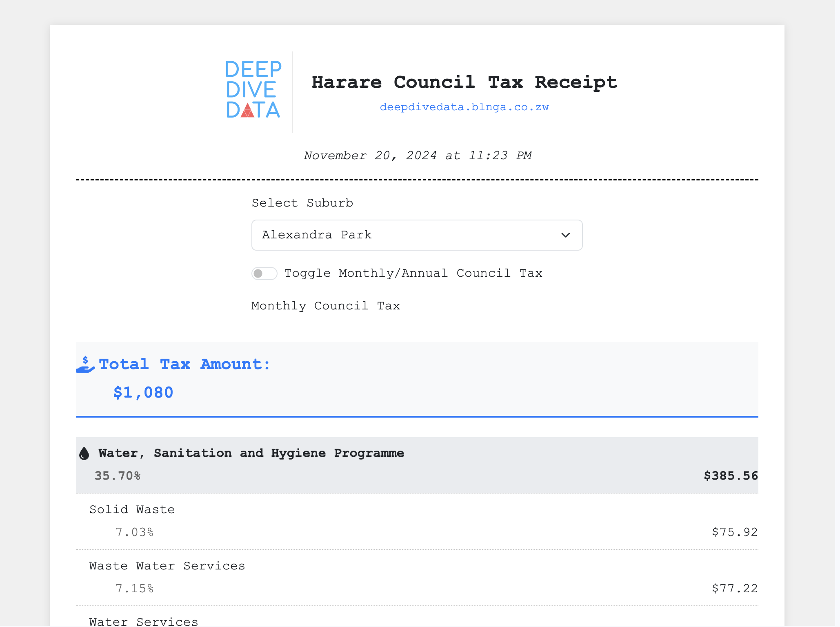840x627 pixels.
Task: Click the Deep Dive Data logo
Action: 253,89
